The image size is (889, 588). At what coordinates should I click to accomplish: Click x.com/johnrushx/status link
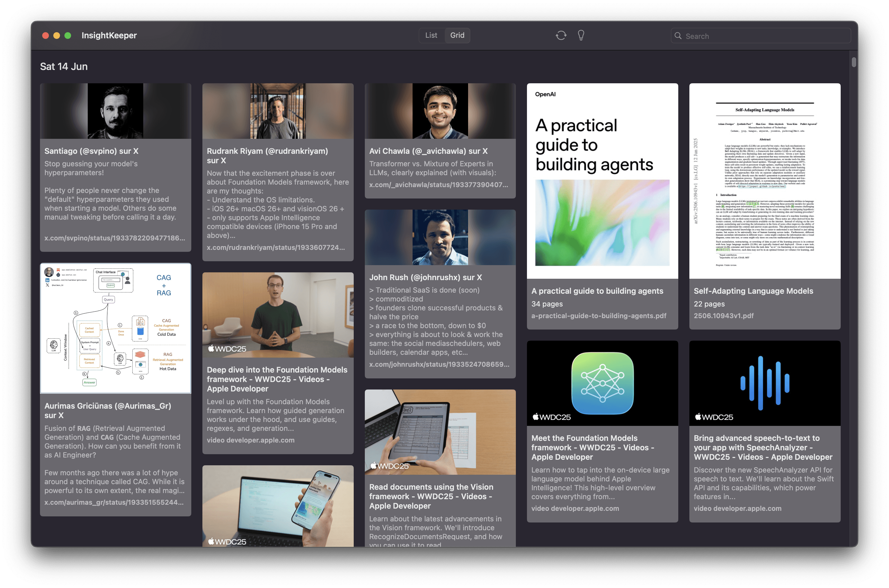click(439, 365)
